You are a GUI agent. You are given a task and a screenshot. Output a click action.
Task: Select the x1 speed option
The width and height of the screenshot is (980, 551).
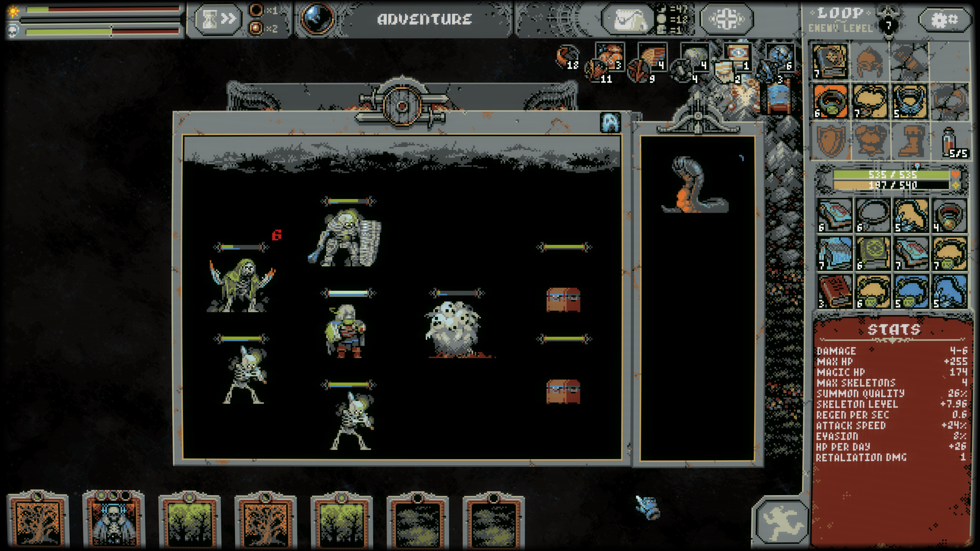point(263,10)
